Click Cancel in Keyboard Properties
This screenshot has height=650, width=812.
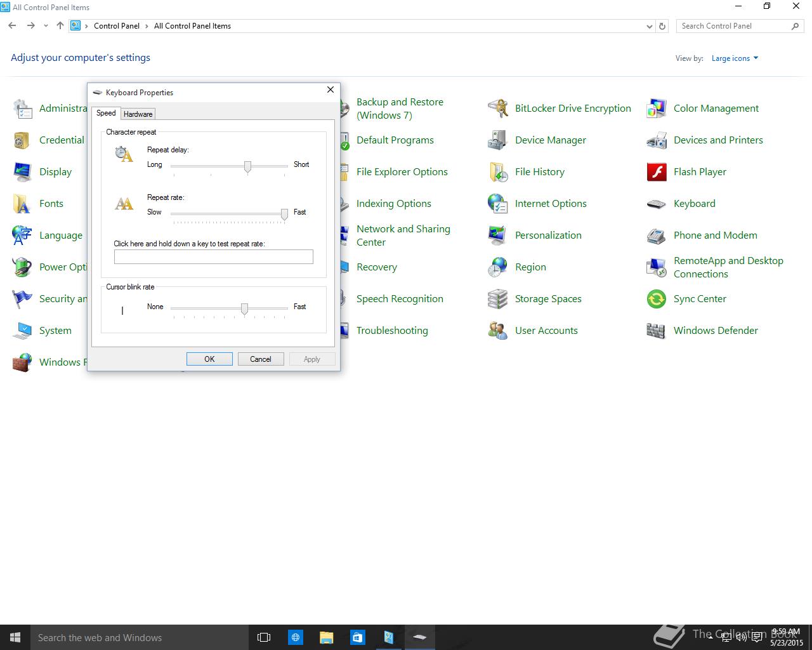pos(260,359)
